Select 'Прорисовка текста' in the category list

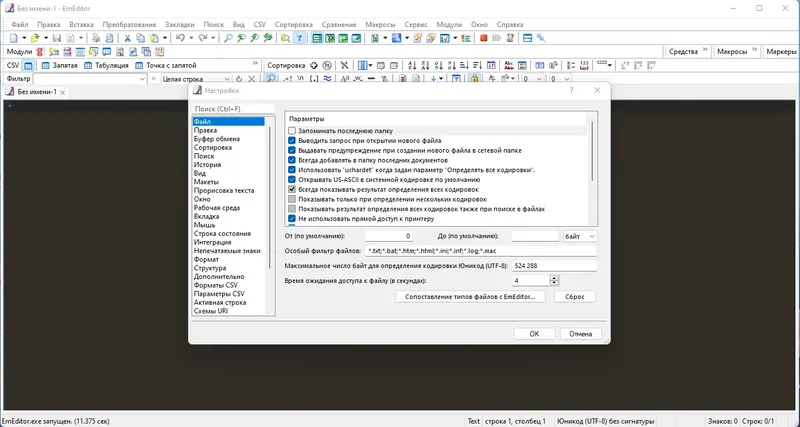tap(224, 191)
